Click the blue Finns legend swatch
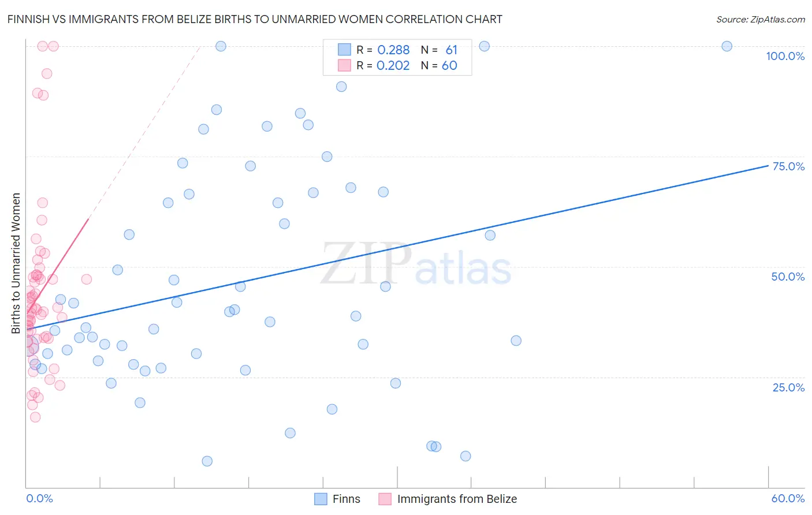 [x=321, y=499]
